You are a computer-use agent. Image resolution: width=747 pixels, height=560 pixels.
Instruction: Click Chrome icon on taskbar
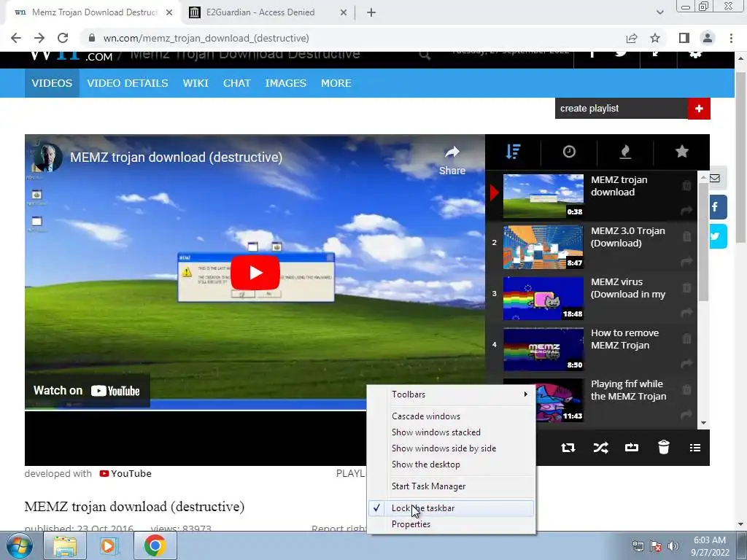click(x=155, y=545)
